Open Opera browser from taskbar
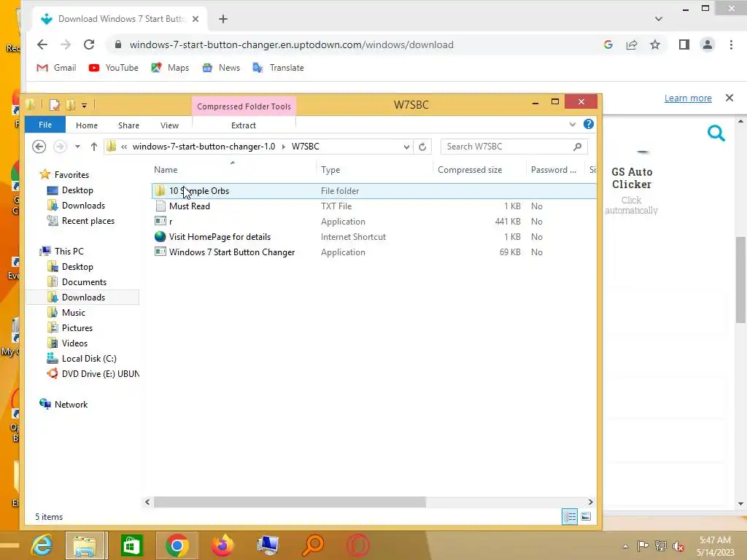The height and width of the screenshot is (560, 747). pos(357,545)
